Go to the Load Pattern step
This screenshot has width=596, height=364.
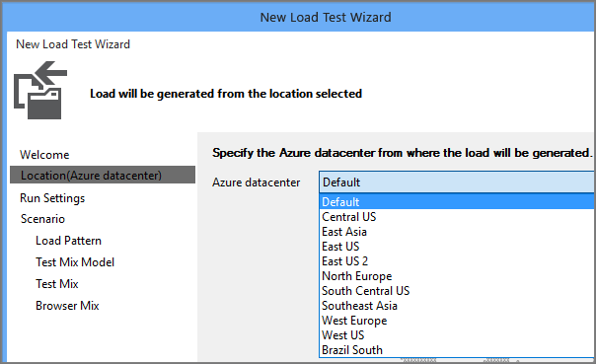click(x=68, y=241)
